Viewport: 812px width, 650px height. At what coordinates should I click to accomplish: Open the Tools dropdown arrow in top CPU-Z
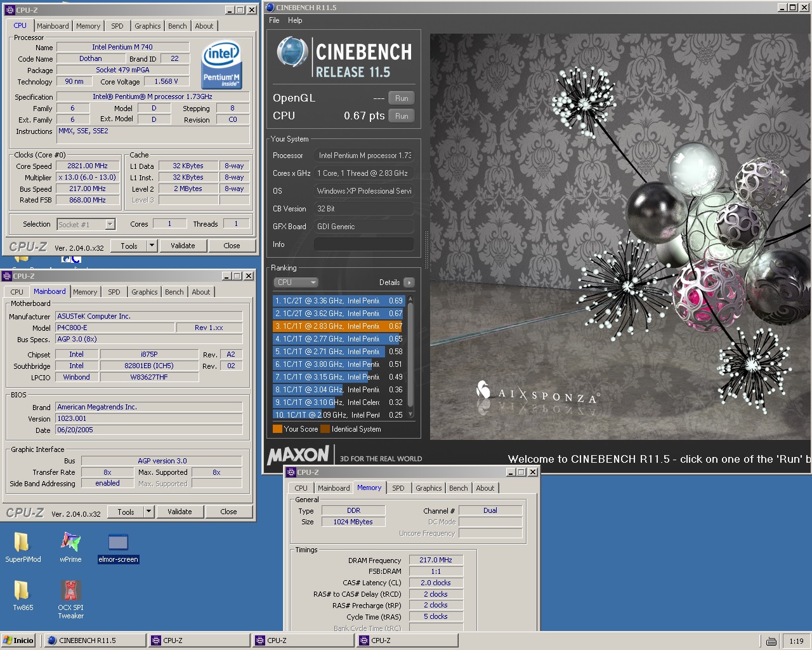click(152, 246)
